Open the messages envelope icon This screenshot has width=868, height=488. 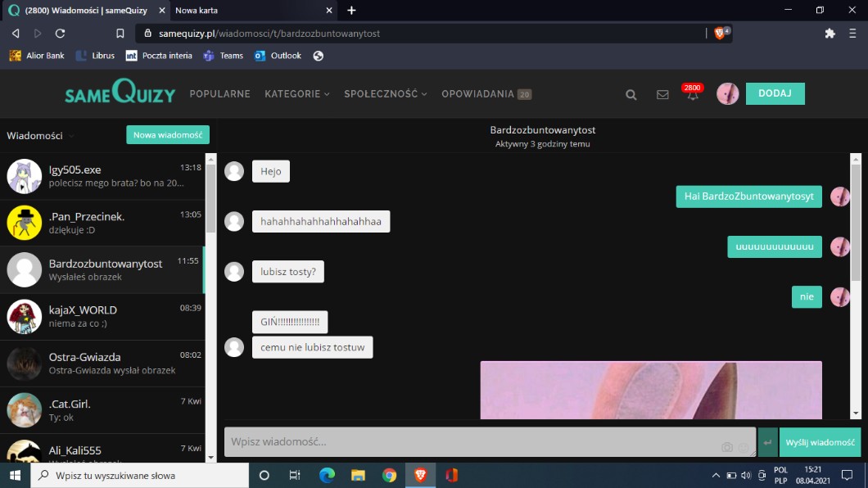pyautogui.click(x=662, y=94)
